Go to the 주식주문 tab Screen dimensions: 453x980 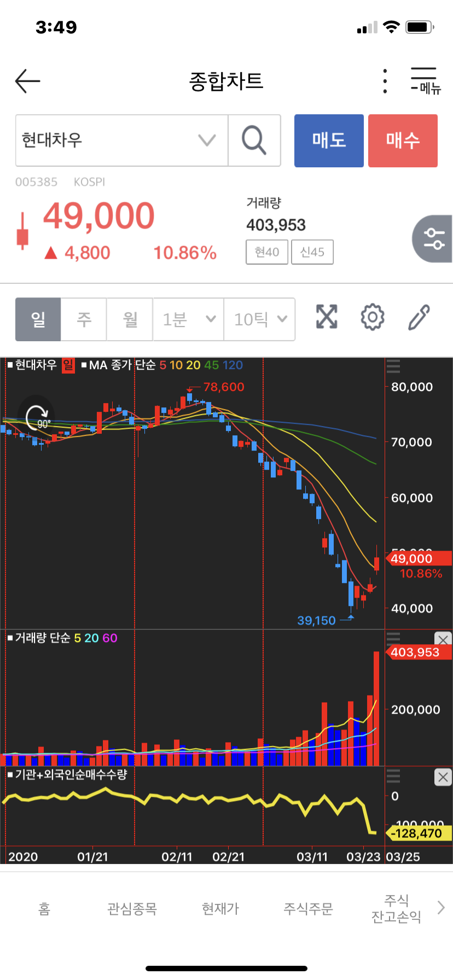point(308,908)
